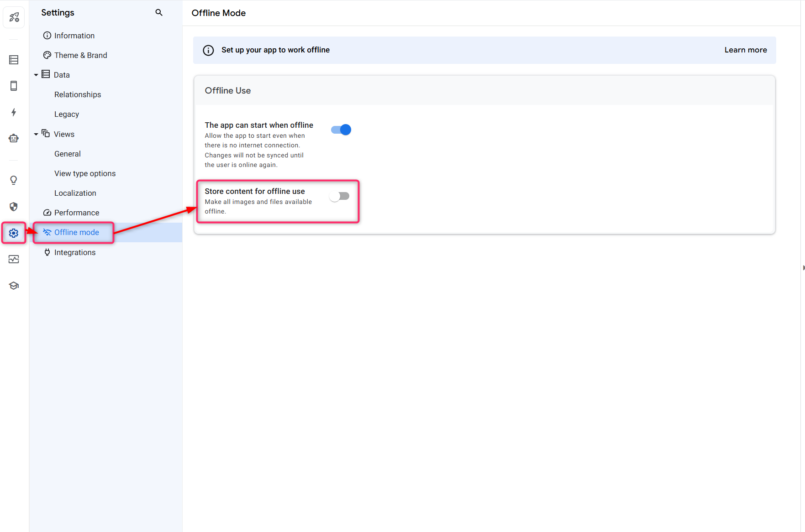
Task: Open the rocket icon at top of sidebar
Action: 14,17
